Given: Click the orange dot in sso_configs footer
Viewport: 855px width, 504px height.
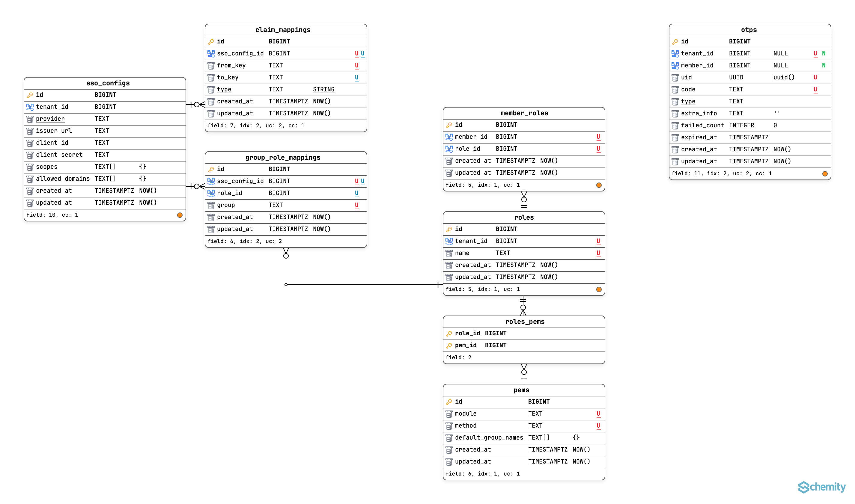Looking at the screenshot, I should (x=180, y=215).
